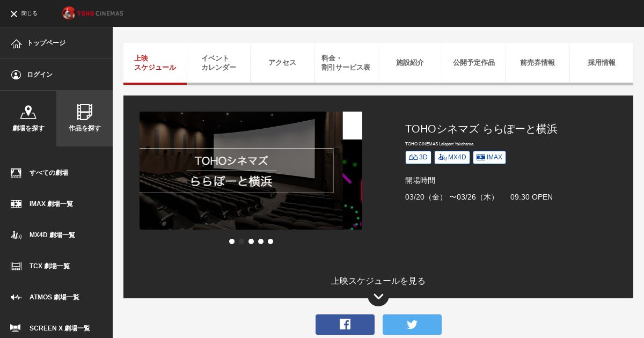
Task: Click the user icon beside ログイン
Action: [x=16, y=75]
